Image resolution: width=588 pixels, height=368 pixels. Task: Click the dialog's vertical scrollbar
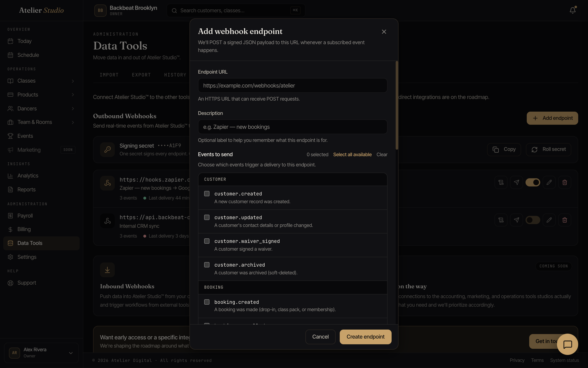pyautogui.click(x=397, y=105)
